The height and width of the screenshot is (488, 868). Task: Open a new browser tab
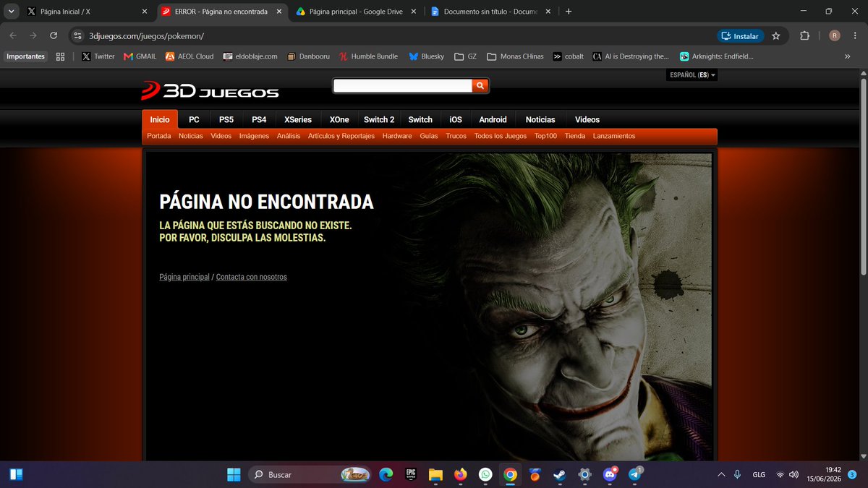click(569, 12)
